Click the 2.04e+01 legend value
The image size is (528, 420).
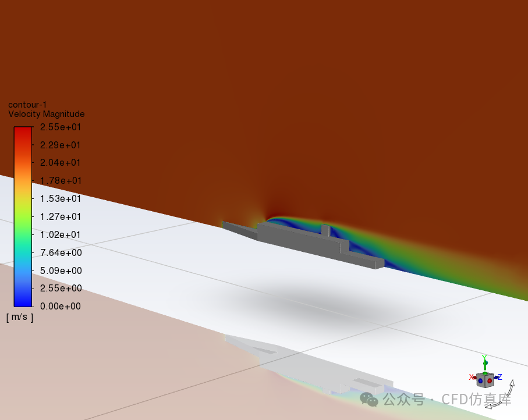[61, 163]
